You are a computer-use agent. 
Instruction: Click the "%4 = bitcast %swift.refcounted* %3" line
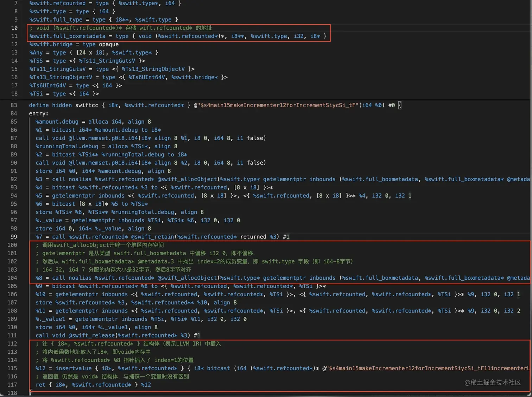coord(154,187)
